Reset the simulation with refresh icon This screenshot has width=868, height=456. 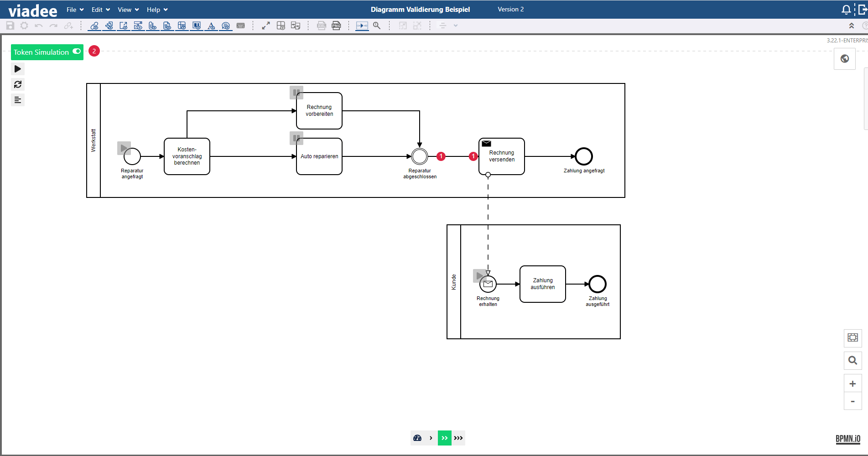click(18, 84)
